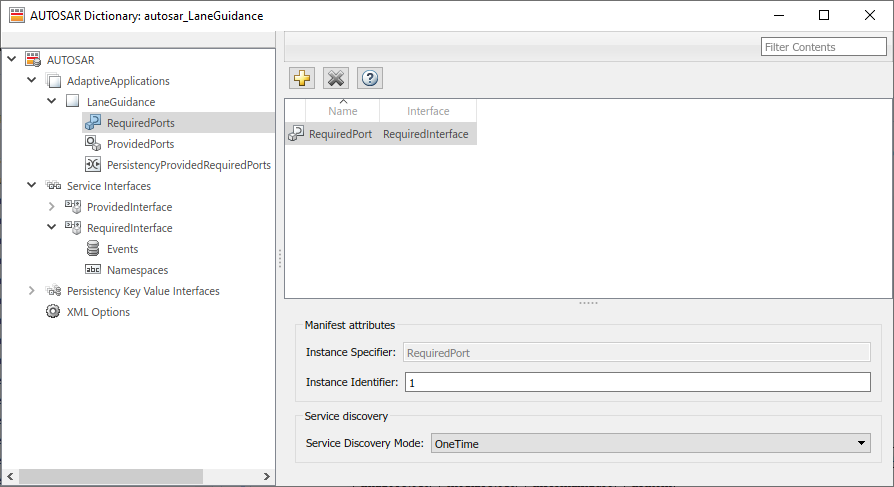Select the AdaptiveApplications tree label

click(118, 81)
